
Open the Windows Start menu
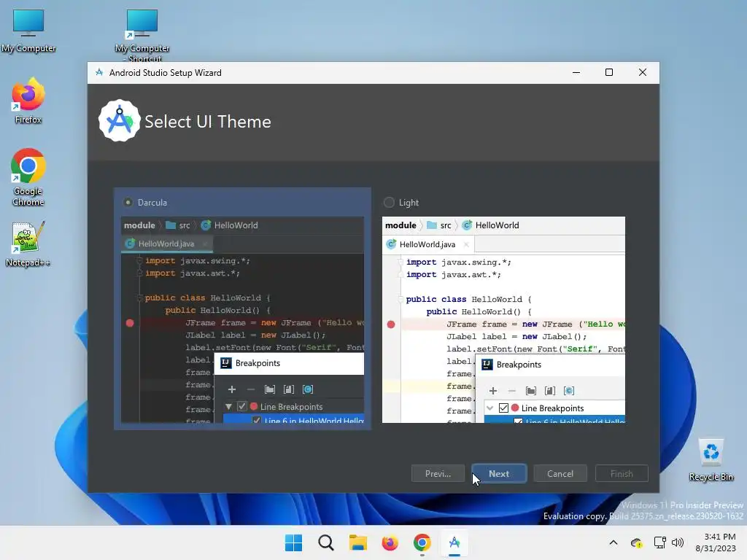coord(293,542)
